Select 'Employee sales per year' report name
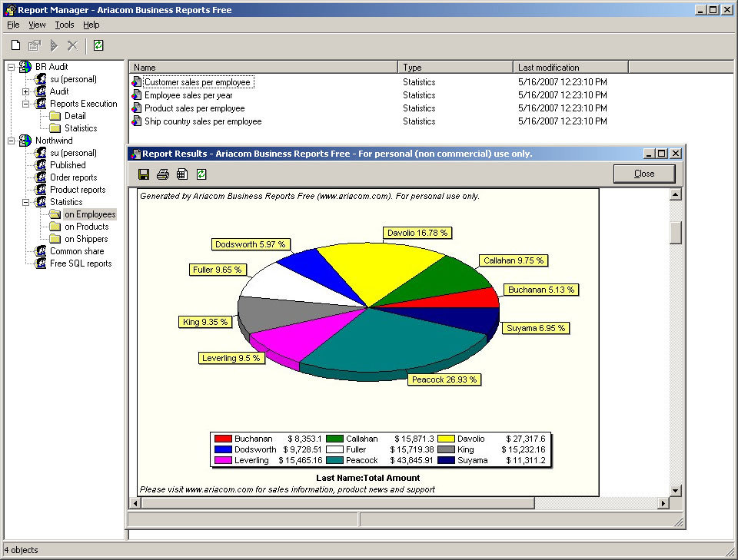Image resolution: width=738 pixels, height=560 pixels. click(x=188, y=95)
